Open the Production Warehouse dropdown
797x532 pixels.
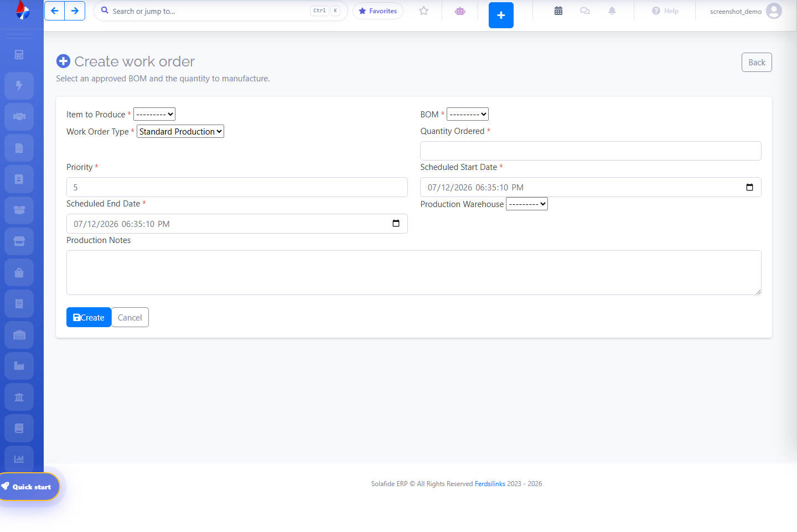click(527, 204)
